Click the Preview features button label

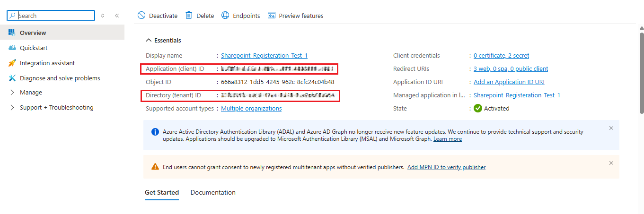tap(301, 16)
